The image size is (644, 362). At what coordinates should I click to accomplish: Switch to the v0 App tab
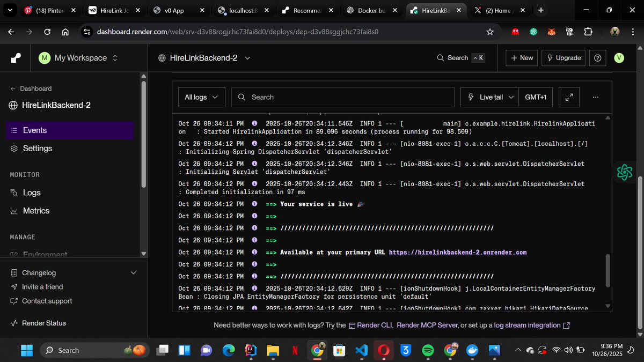pyautogui.click(x=178, y=10)
